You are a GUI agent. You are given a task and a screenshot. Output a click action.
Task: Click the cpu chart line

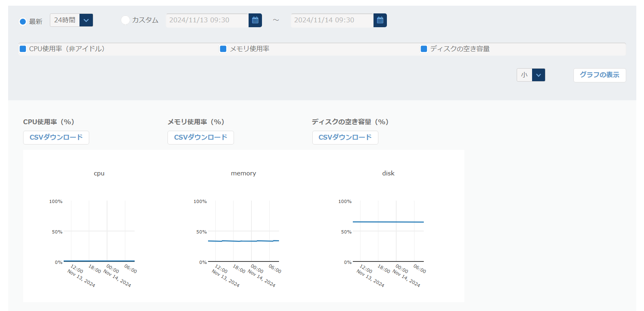pos(99,261)
